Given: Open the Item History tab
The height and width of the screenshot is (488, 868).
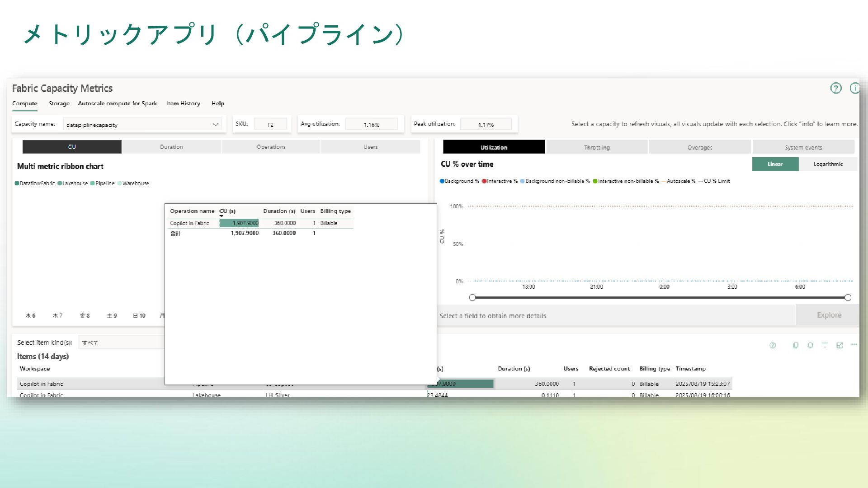Looking at the screenshot, I should [183, 103].
